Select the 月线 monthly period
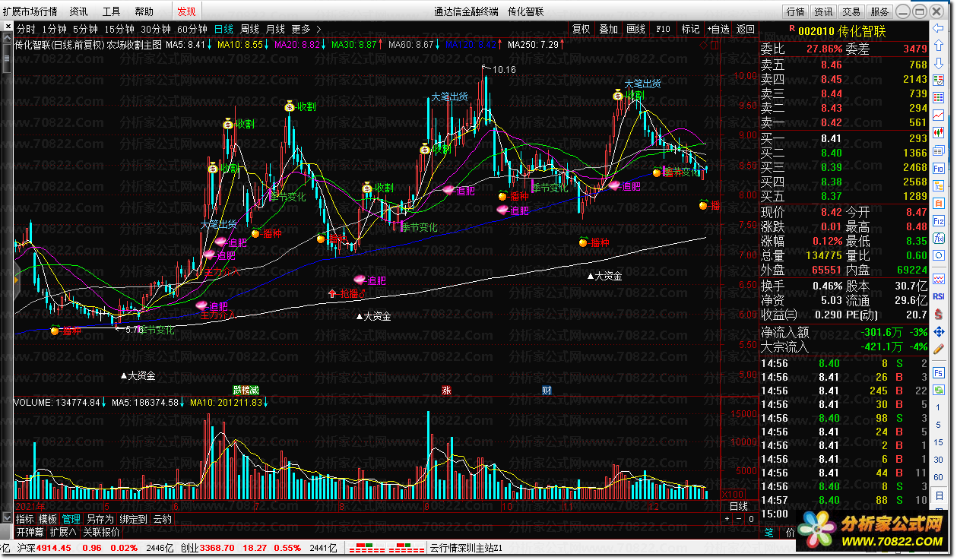The height and width of the screenshot is (560, 957). [x=275, y=29]
